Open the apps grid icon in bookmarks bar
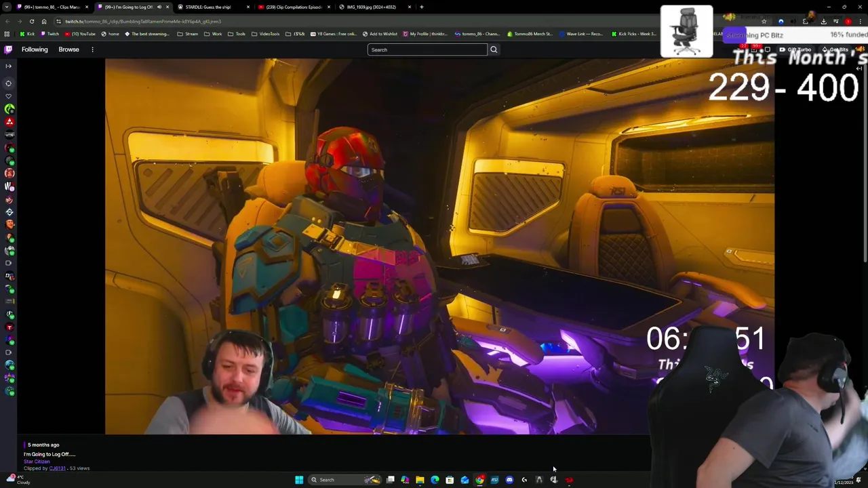 click(x=7, y=34)
